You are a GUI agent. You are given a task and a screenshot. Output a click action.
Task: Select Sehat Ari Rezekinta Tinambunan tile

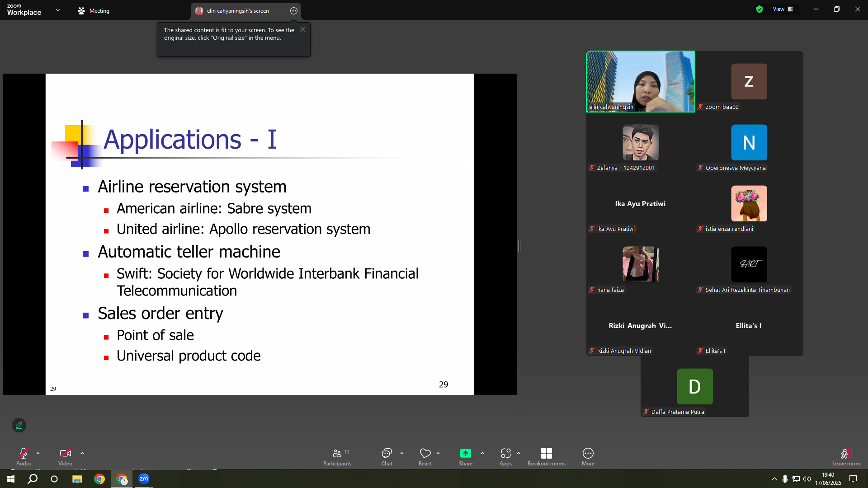tap(749, 264)
